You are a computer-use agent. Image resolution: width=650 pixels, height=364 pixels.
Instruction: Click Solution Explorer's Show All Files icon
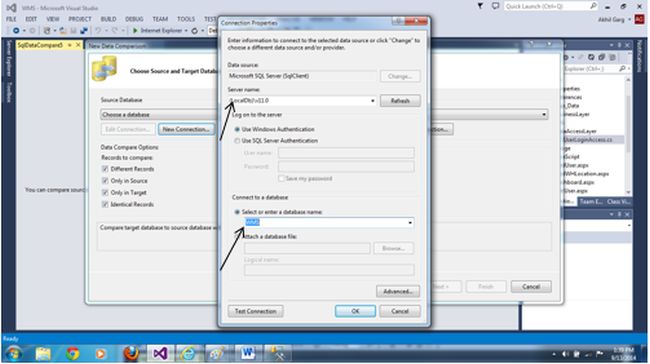(x=612, y=57)
